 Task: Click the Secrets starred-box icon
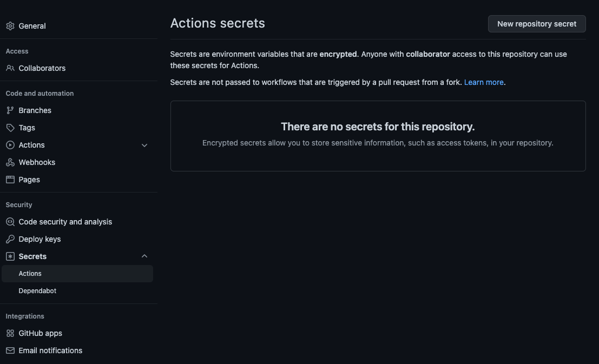pos(9,256)
